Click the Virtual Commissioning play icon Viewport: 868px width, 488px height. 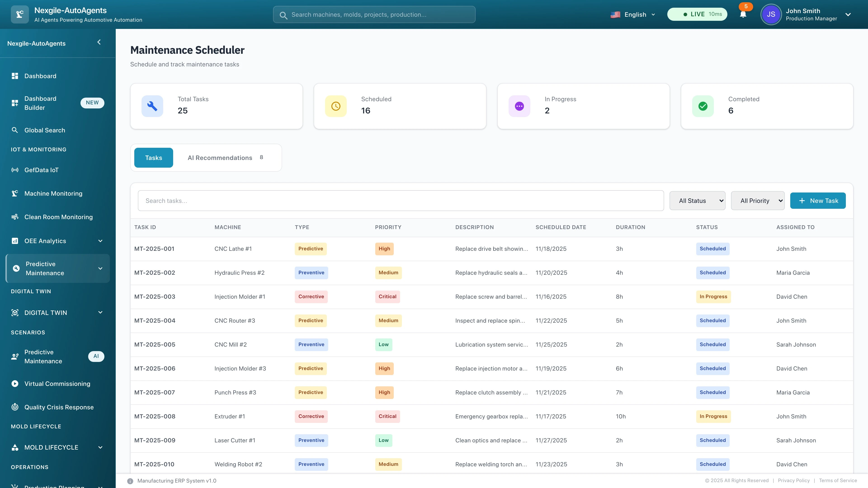(x=15, y=384)
